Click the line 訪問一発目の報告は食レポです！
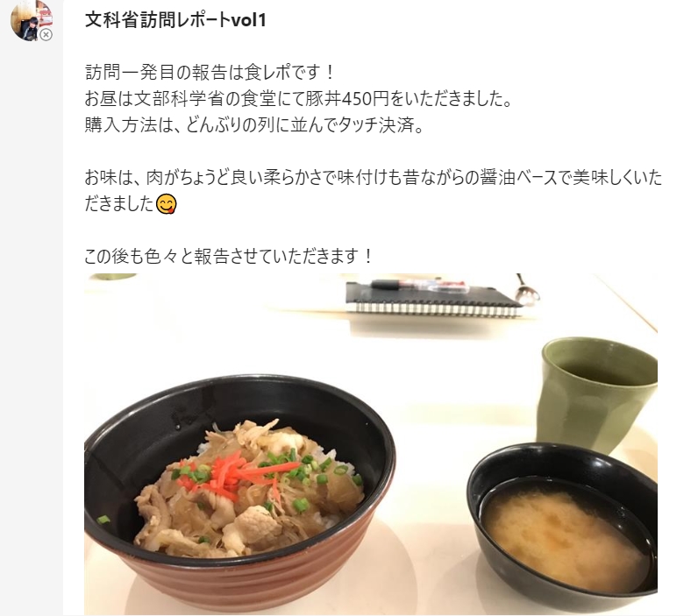This screenshot has width=691, height=616. click(x=210, y=73)
